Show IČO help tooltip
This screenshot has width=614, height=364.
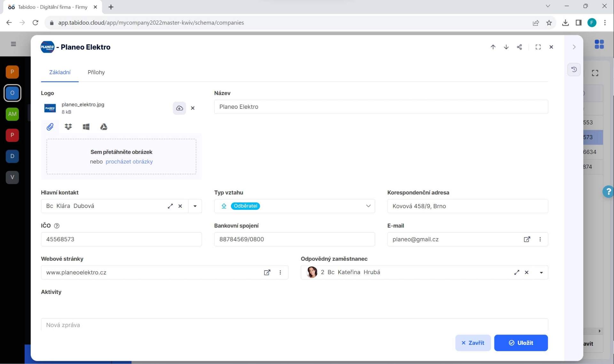tap(57, 226)
